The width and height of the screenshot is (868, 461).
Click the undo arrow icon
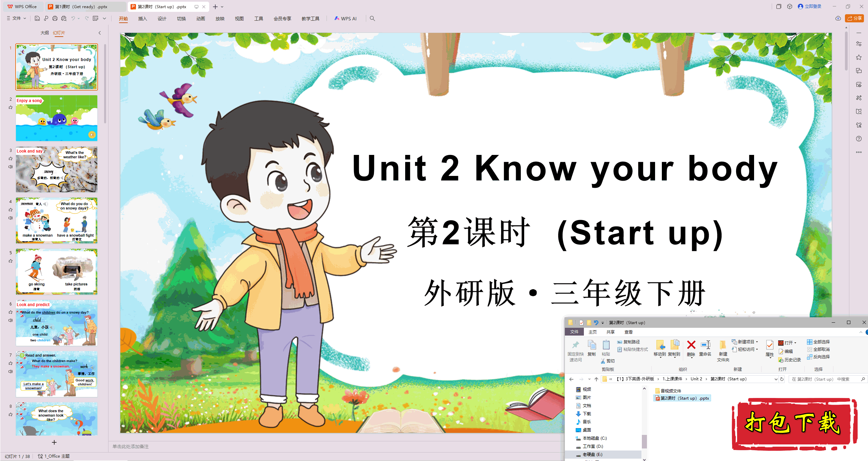[73, 18]
